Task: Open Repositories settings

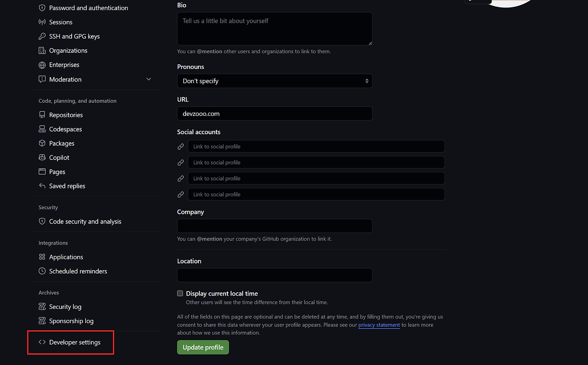Action: coord(66,114)
